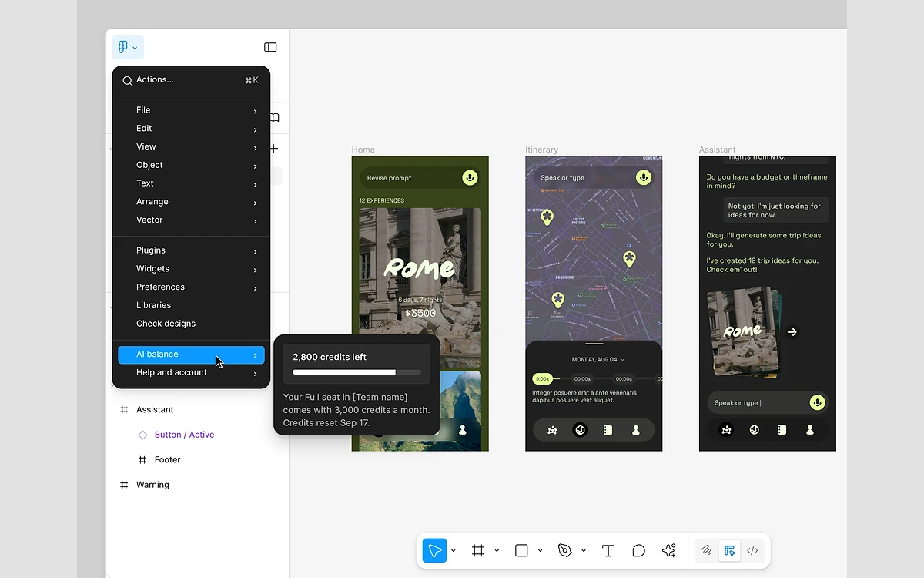Switch to Draw mode
Viewport: 924px width, 578px height.
706,550
